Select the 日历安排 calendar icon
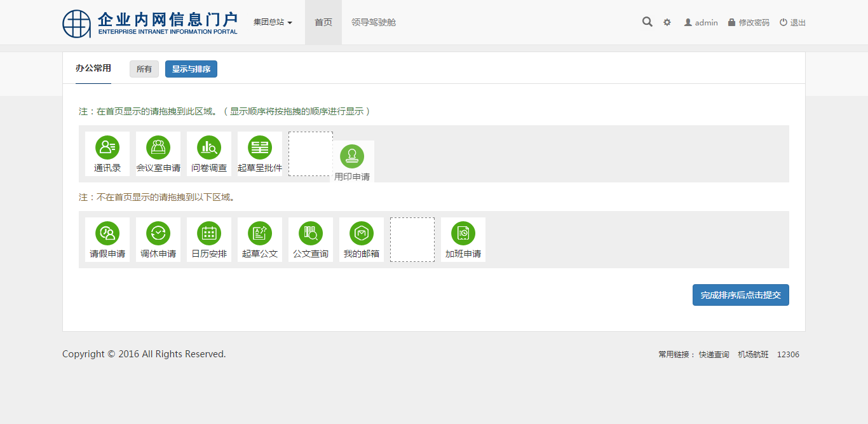Screen dimensions: 868x424 click(x=209, y=234)
